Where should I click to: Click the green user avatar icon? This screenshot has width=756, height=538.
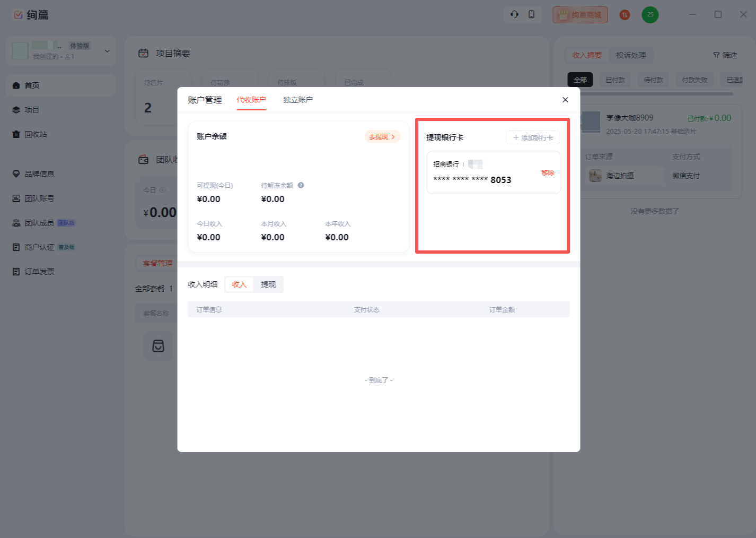pyautogui.click(x=650, y=15)
